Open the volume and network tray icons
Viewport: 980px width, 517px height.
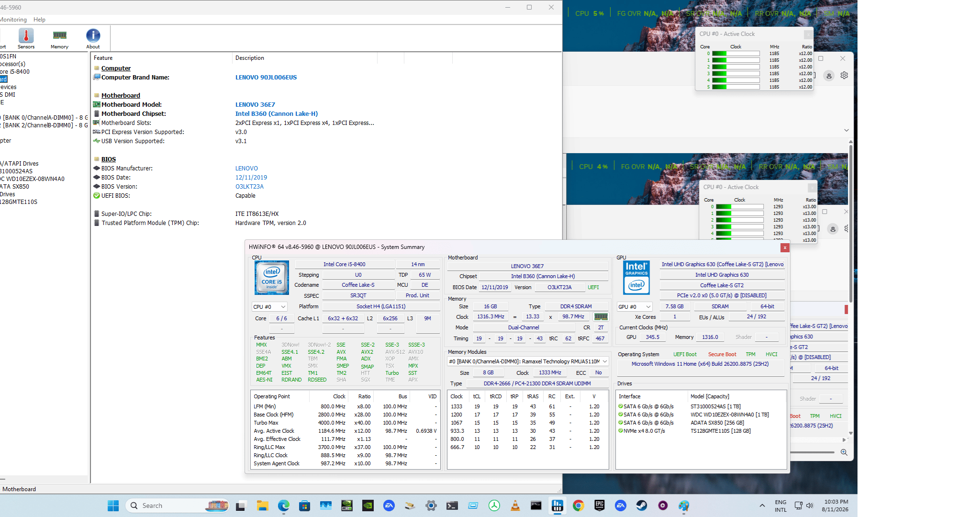point(803,506)
